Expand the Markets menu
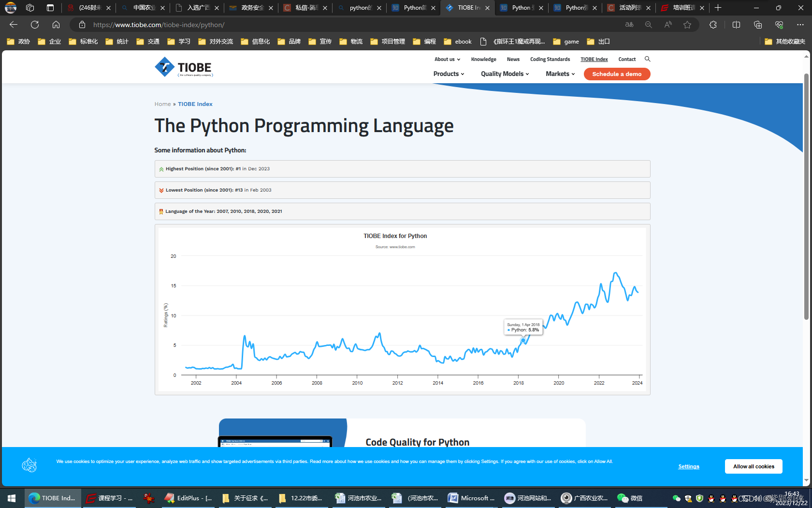This screenshot has width=812, height=508. pos(560,74)
